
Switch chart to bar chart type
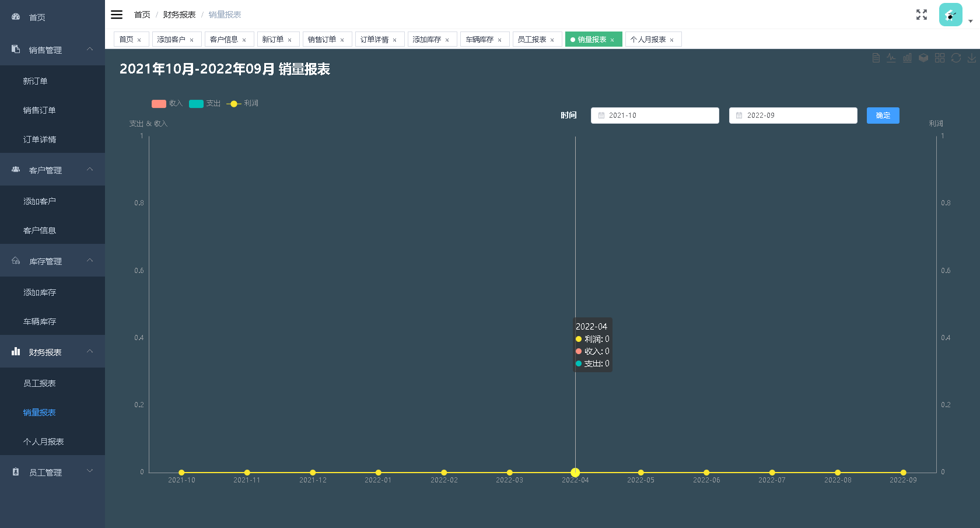(x=907, y=58)
